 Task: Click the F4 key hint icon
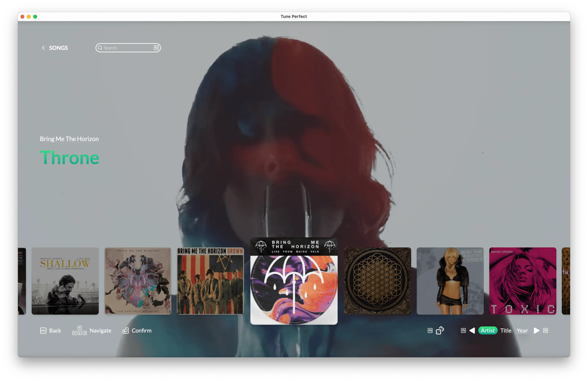430,331
